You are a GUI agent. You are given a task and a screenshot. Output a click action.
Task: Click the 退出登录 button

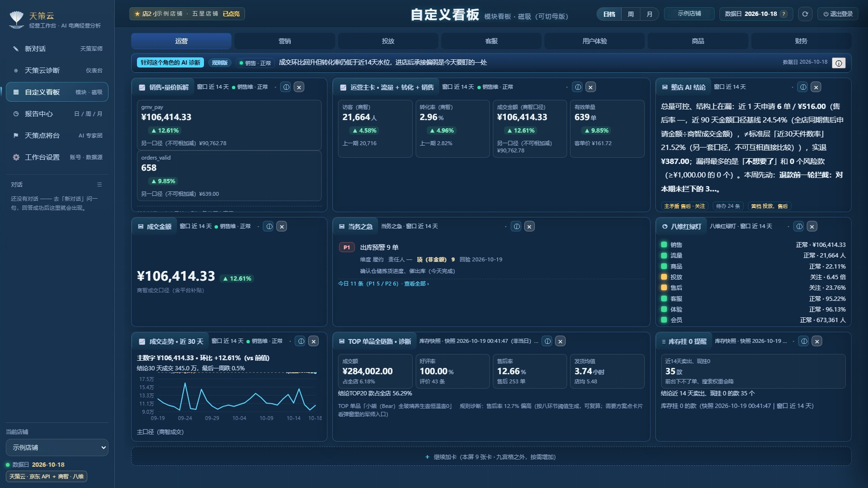(838, 14)
